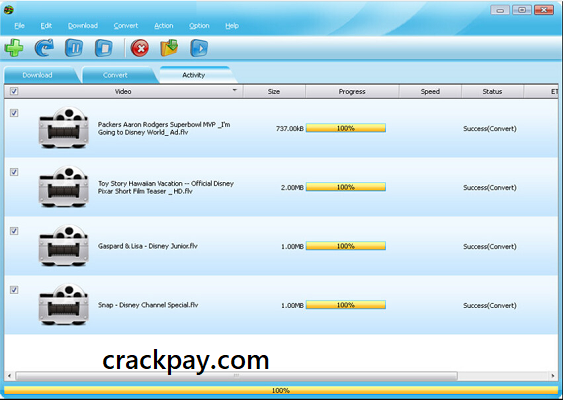The height and width of the screenshot is (400, 563).
Task: Click the overall 100% progress bar at bottom
Action: click(281, 390)
